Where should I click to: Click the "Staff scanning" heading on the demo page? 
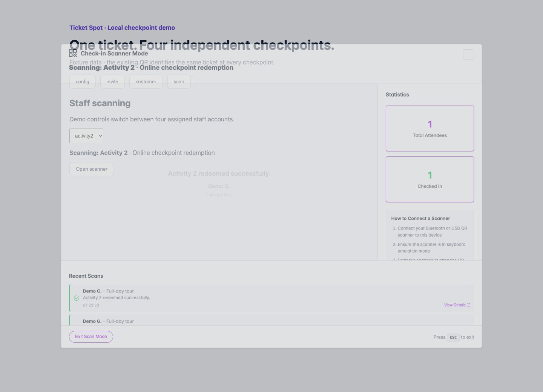click(100, 103)
